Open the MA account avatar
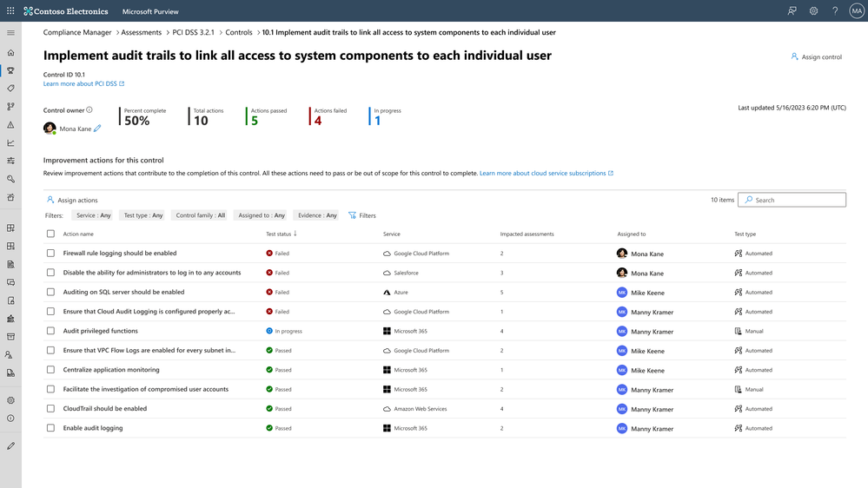 point(857,11)
